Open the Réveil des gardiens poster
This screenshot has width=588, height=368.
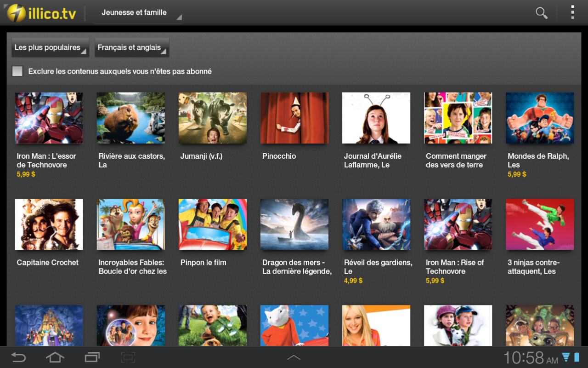(376, 224)
